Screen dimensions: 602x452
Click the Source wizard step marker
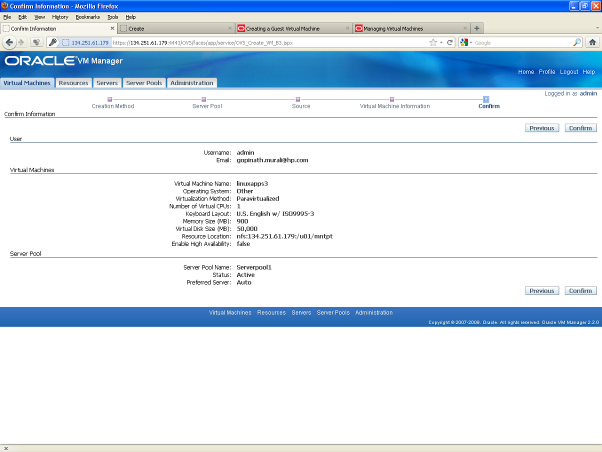298,99
